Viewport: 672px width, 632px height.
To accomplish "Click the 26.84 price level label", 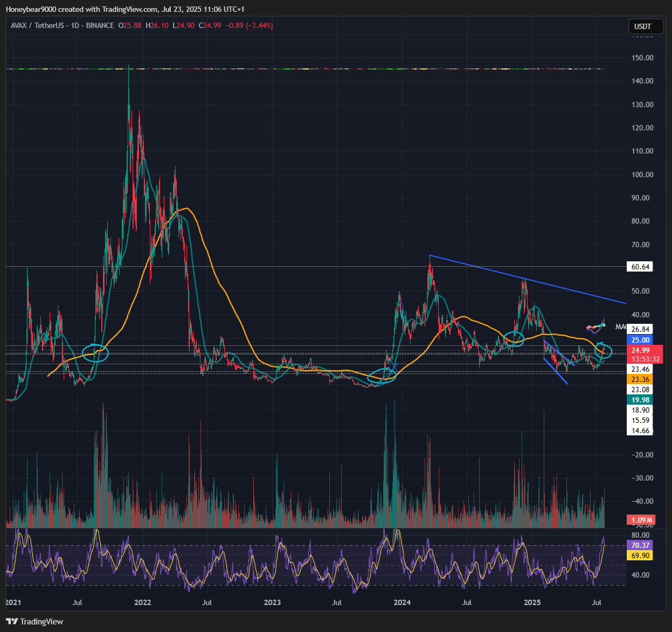I will tap(640, 329).
